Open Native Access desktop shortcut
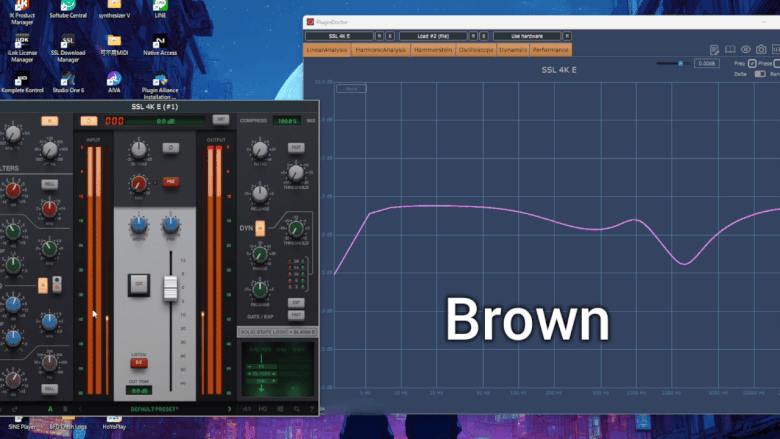 tap(160, 44)
